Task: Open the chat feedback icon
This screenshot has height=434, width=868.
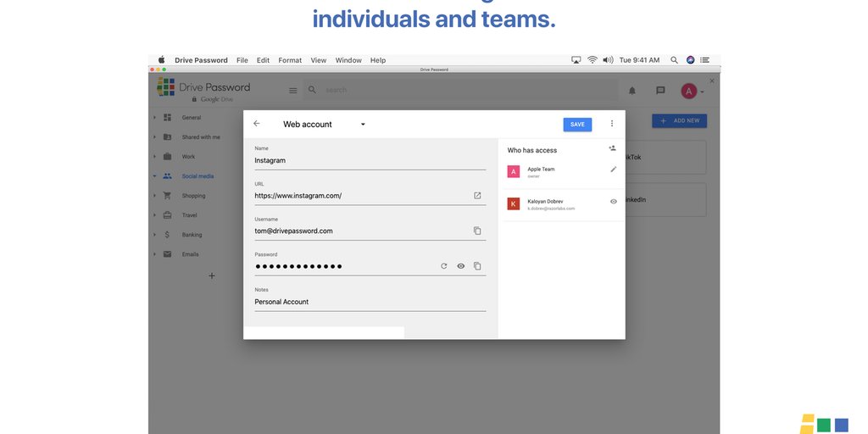Action: click(x=660, y=90)
